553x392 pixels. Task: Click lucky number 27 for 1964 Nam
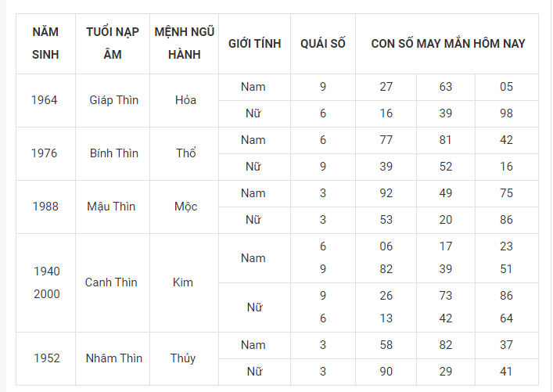(x=386, y=87)
